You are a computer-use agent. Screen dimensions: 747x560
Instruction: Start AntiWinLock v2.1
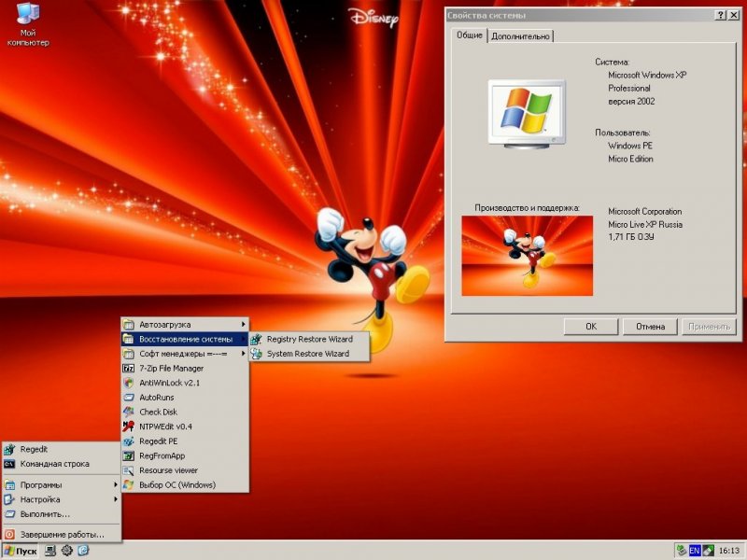pos(185,383)
